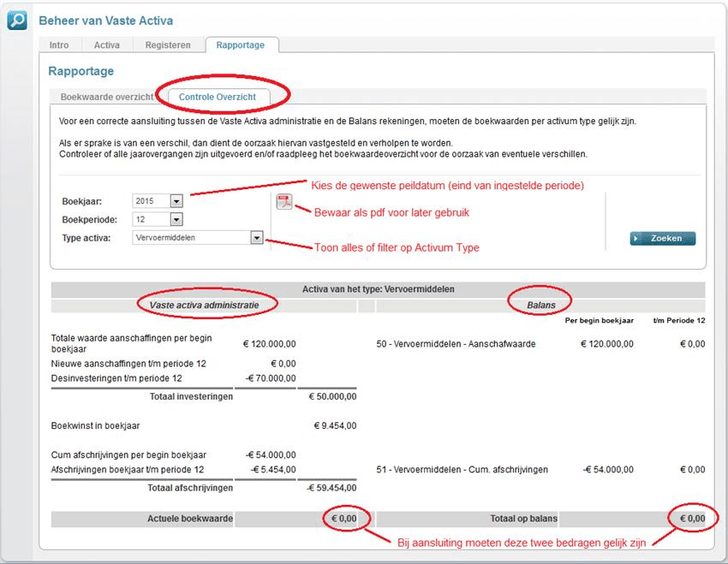Click the header 'Activa van het type: Vervoermiddelen'
Screen dimensions: 728x564
tap(379, 289)
